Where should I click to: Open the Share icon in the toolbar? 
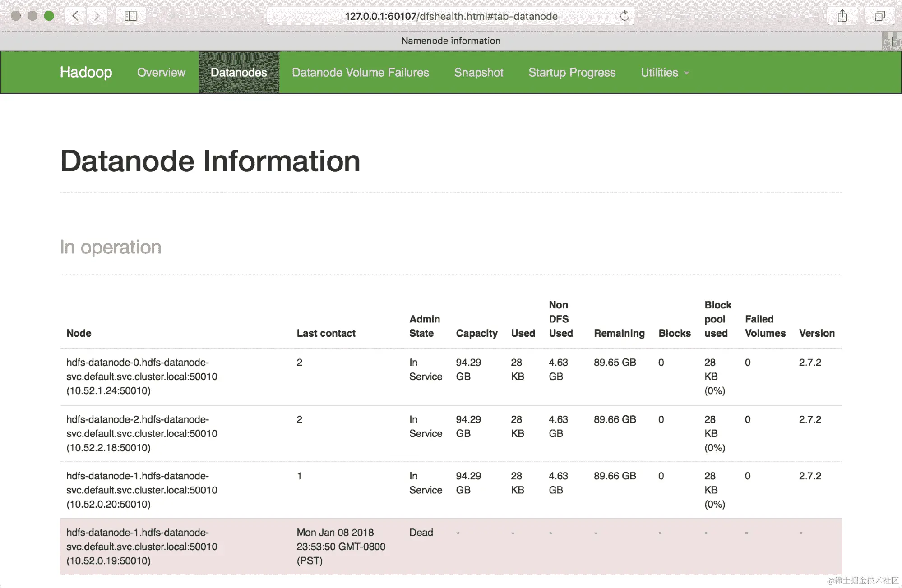(x=842, y=16)
